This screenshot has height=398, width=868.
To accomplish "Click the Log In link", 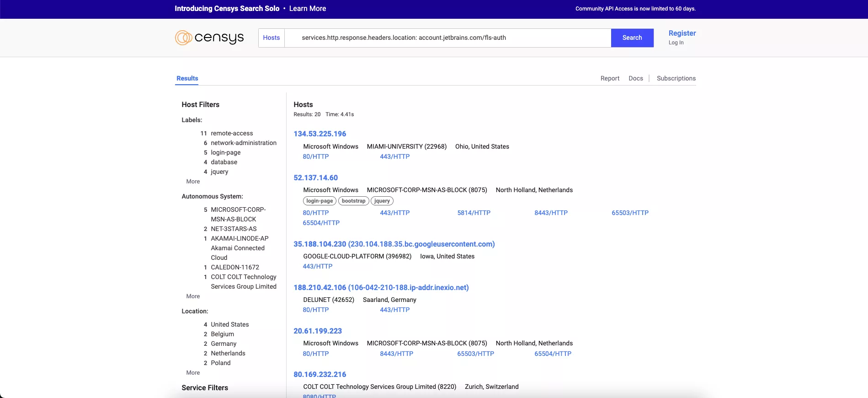I will pyautogui.click(x=676, y=43).
